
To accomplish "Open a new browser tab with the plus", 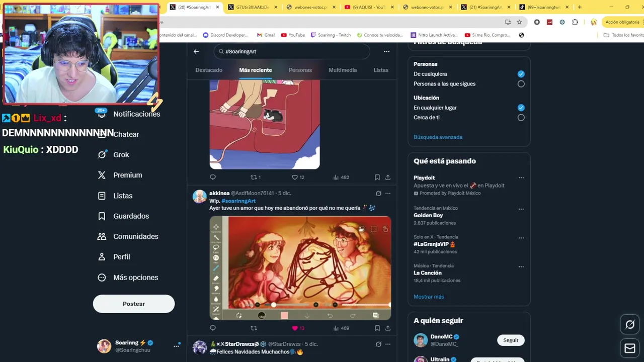I will point(580,7).
